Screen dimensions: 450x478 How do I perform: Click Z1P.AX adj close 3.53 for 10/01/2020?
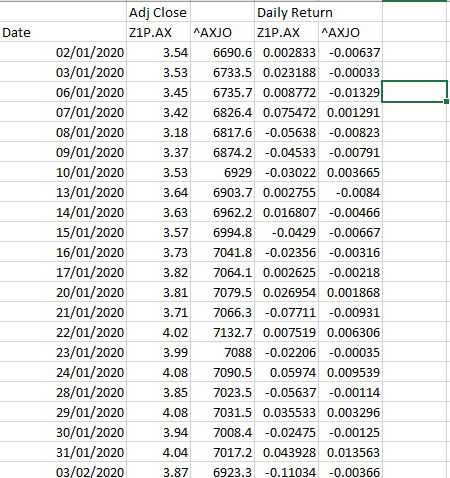coord(158,172)
